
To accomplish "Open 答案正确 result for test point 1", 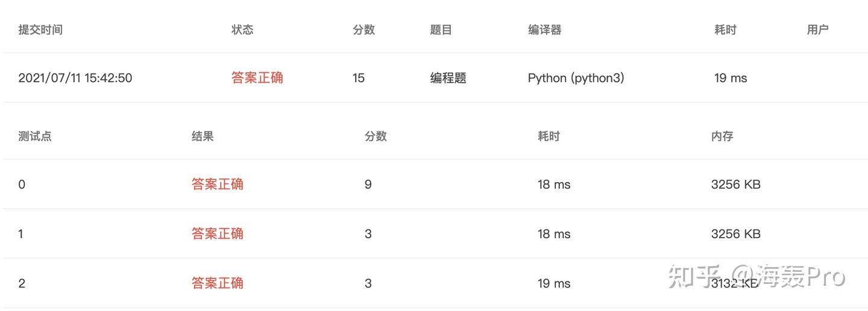I will [x=218, y=233].
